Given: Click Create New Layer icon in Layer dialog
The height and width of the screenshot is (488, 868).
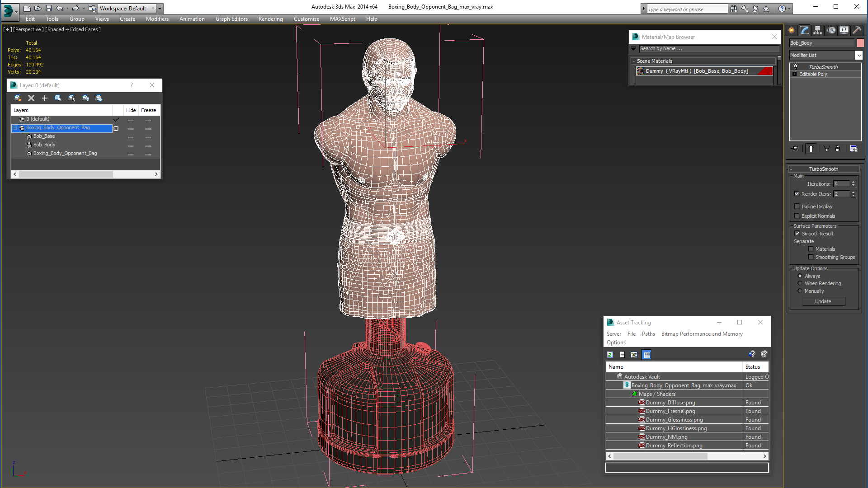Looking at the screenshot, I should coord(18,98).
